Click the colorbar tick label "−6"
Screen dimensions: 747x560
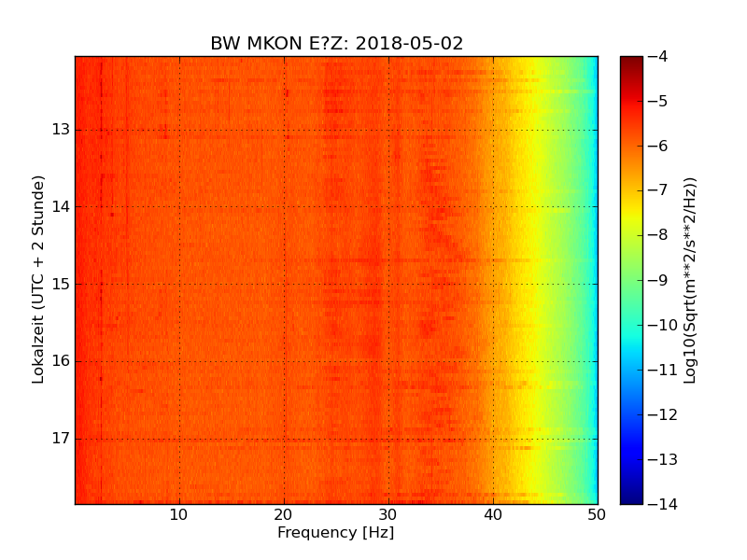click(658, 146)
